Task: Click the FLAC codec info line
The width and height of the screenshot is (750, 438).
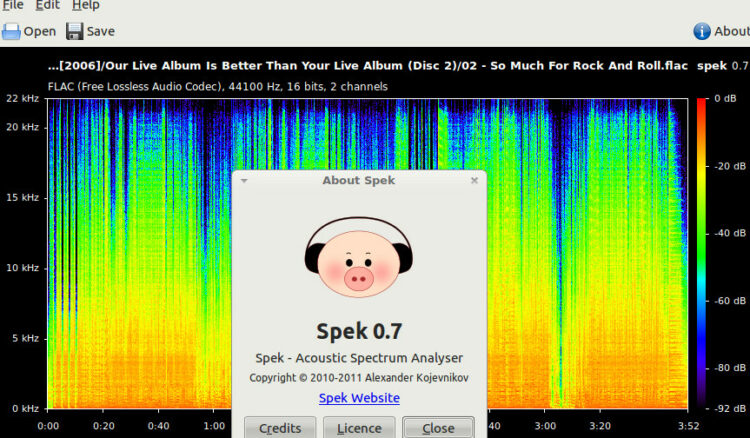Action: click(218, 86)
